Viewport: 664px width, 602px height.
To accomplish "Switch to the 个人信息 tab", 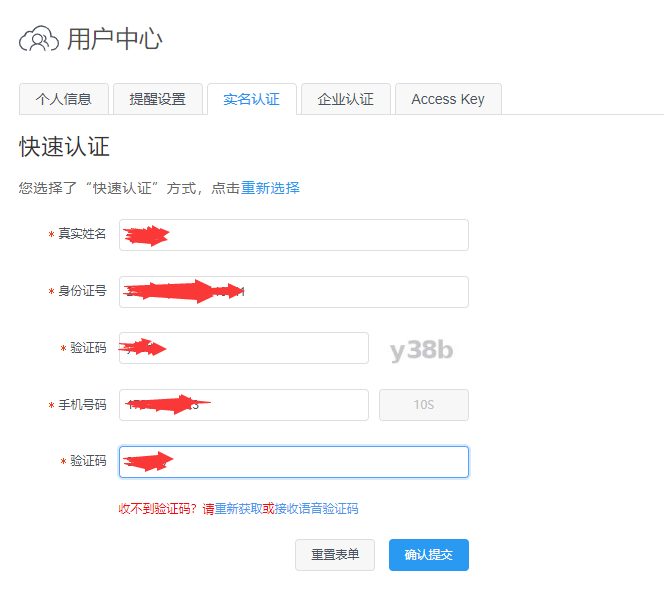I will click(64, 99).
